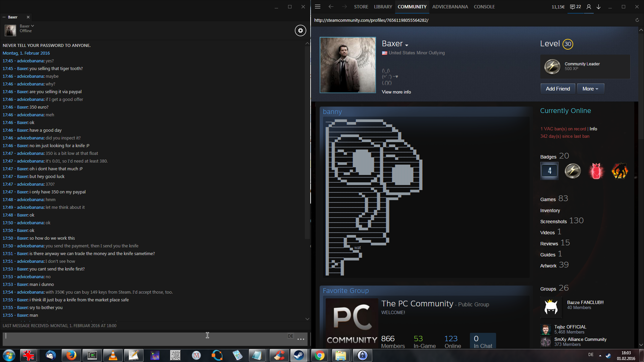This screenshot has width=644, height=362.
Task: Expand Baxer profile name history arrow
Action: 407,45
